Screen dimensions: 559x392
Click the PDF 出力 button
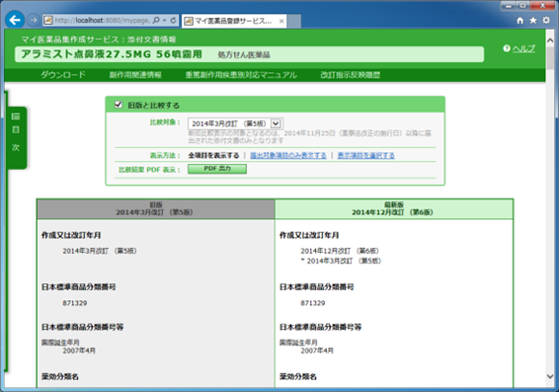[x=217, y=169]
